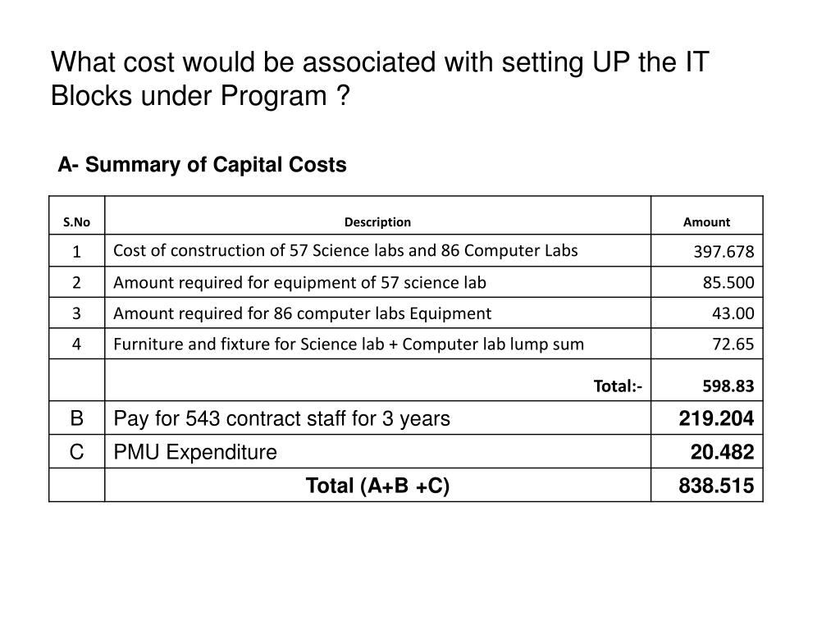Click the Description column header

377,221
